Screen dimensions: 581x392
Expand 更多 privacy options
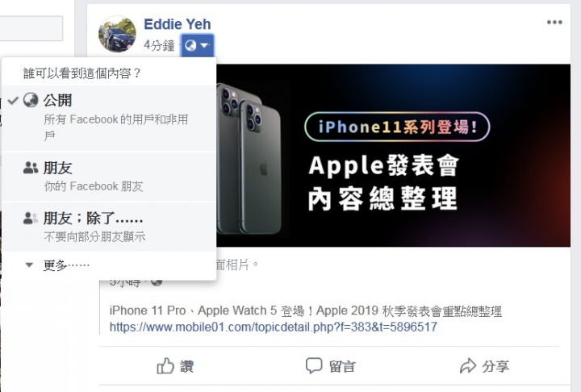(x=109, y=265)
